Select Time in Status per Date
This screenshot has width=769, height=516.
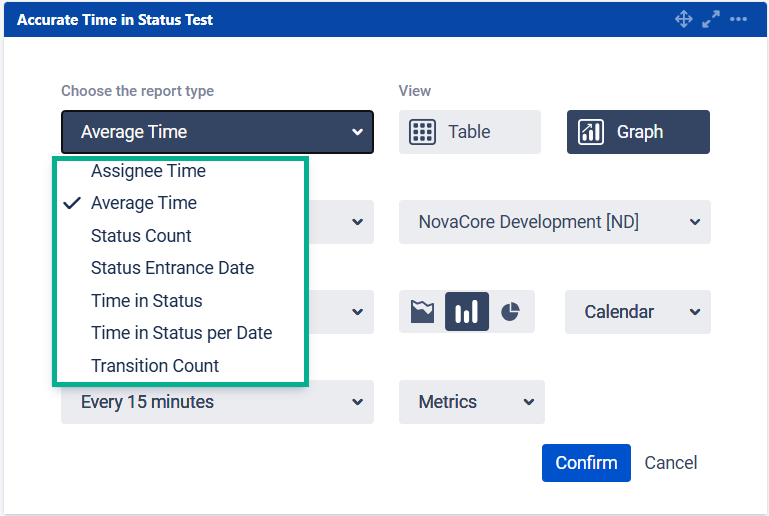pos(181,333)
